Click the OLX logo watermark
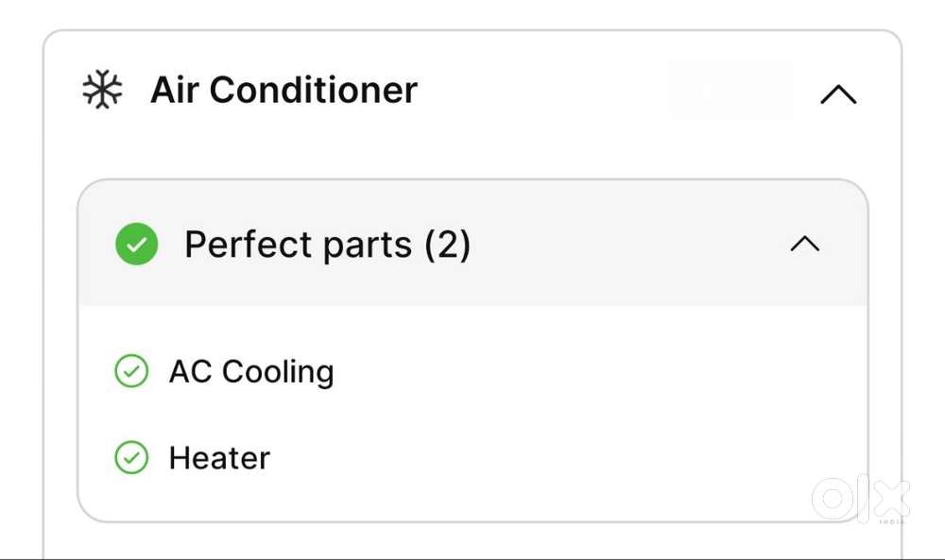The image size is (945, 560). (860, 499)
